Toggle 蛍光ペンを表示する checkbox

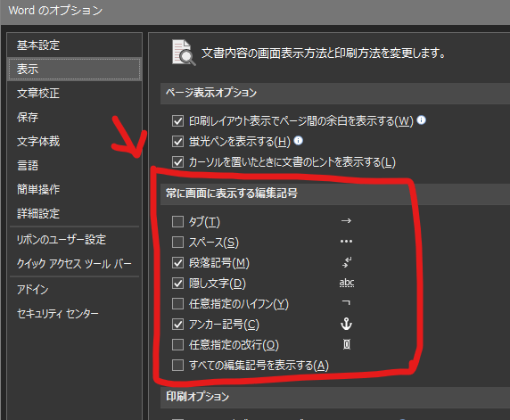tap(177, 142)
